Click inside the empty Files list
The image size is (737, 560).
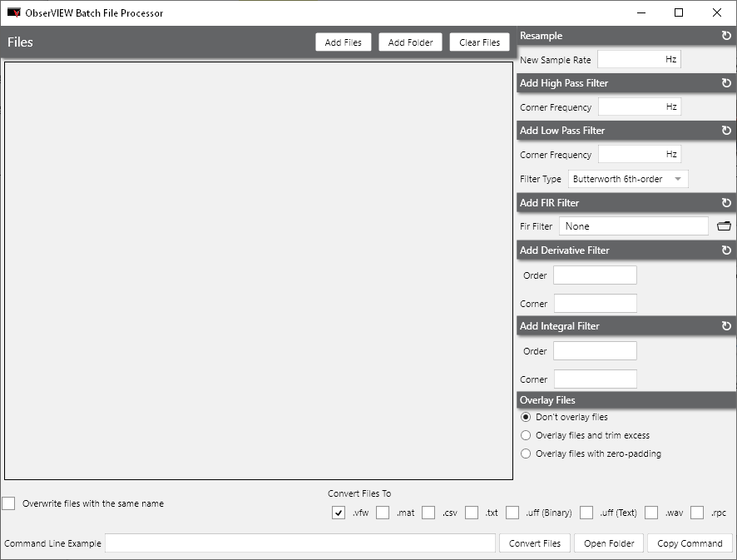[x=259, y=270]
